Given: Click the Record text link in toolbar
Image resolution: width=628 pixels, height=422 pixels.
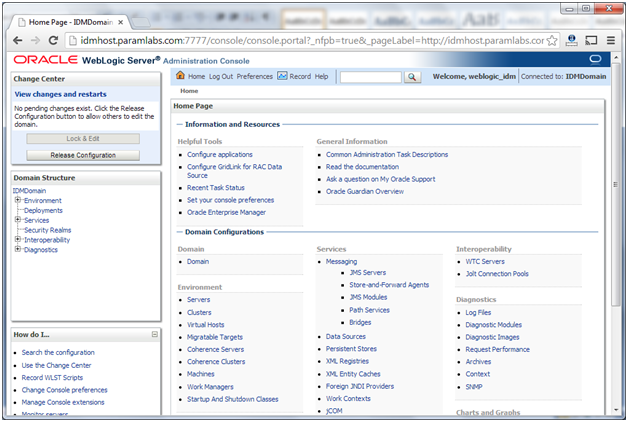Looking at the screenshot, I should (300, 76).
